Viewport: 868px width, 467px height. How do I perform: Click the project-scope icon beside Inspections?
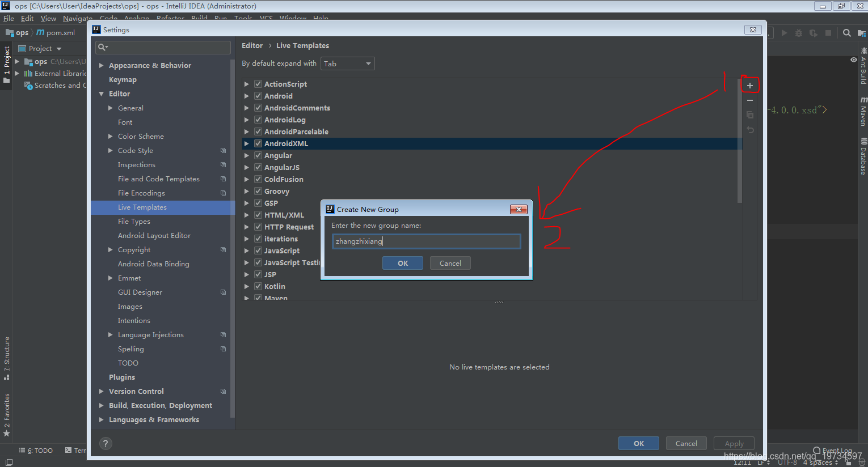pos(223,165)
